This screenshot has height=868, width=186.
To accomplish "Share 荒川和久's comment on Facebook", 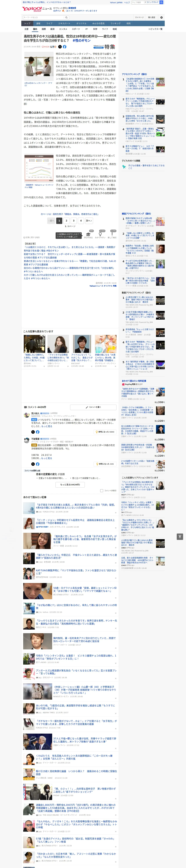I will [38, 432].
